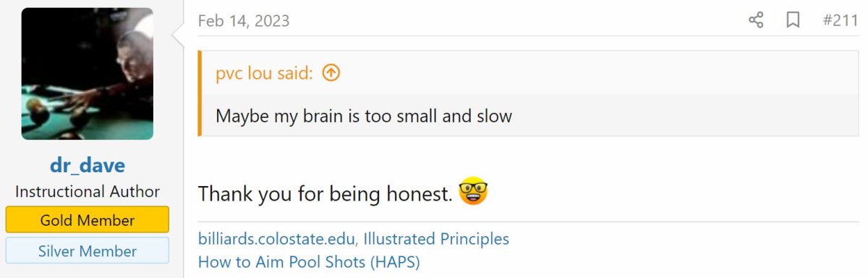Select the Silver Member badge
868x278 pixels.
(x=88, y=250)
